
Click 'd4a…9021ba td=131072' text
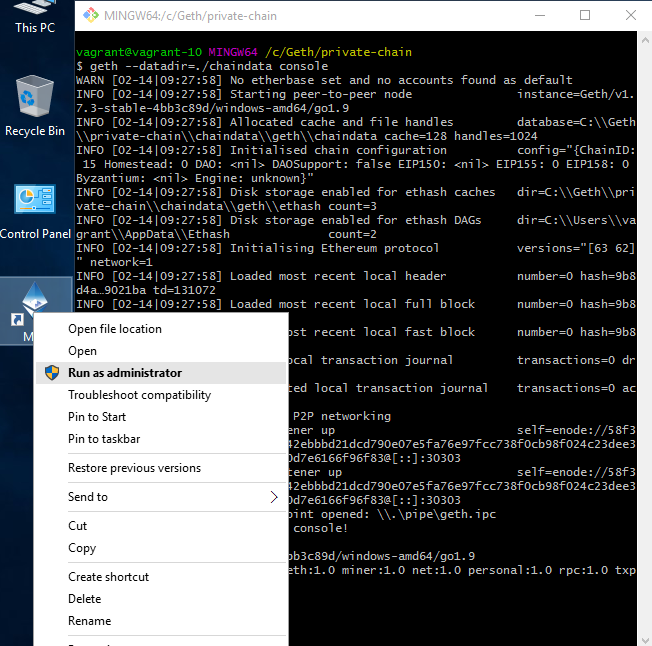pyautogui.click(x=146, y=290)
